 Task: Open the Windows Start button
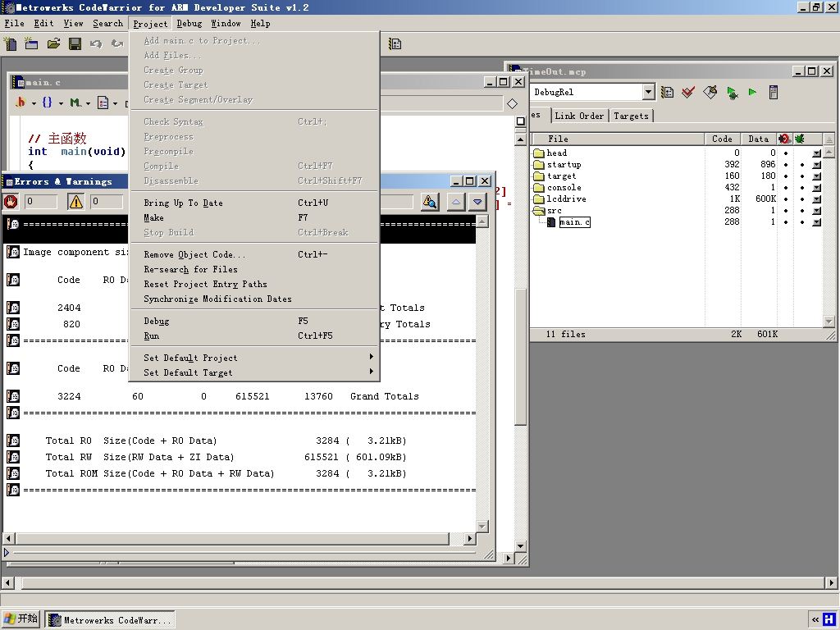(x=21, y=619)
